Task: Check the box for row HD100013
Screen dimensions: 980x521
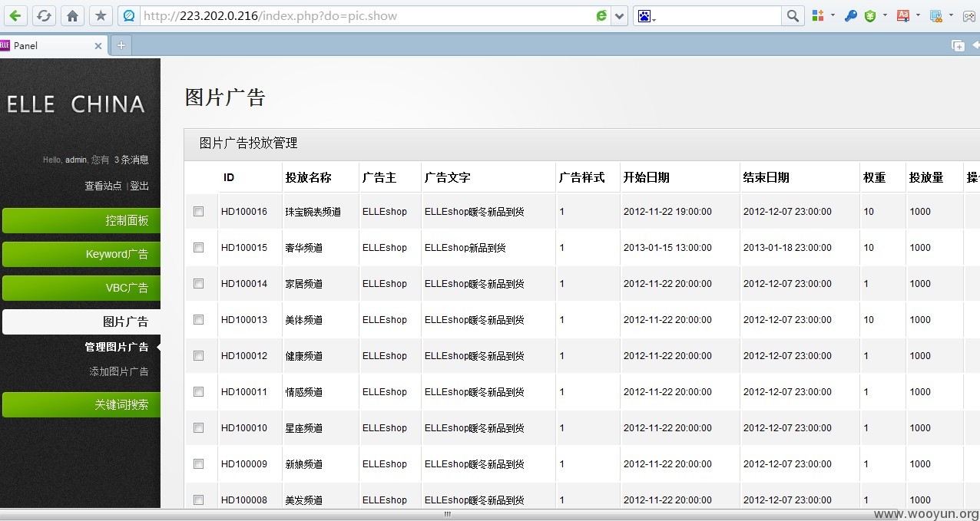Action: (198, 319)
